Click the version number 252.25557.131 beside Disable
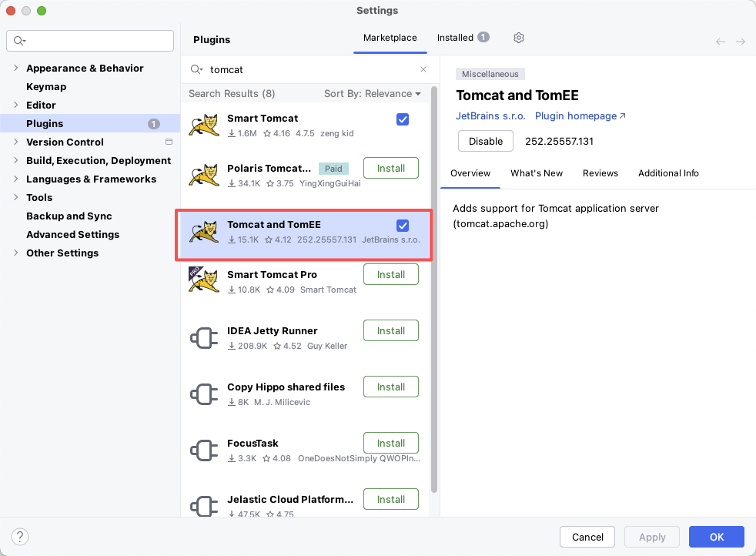Screen dimensions: 756x556 [559, 141]
